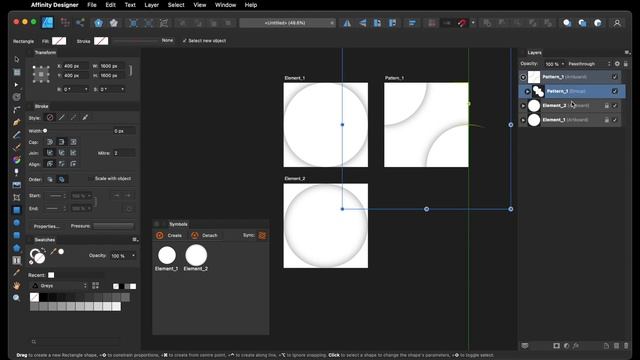Select the Rectangle tool in the toolbar

pyautogui.click(x=17, y=210)
